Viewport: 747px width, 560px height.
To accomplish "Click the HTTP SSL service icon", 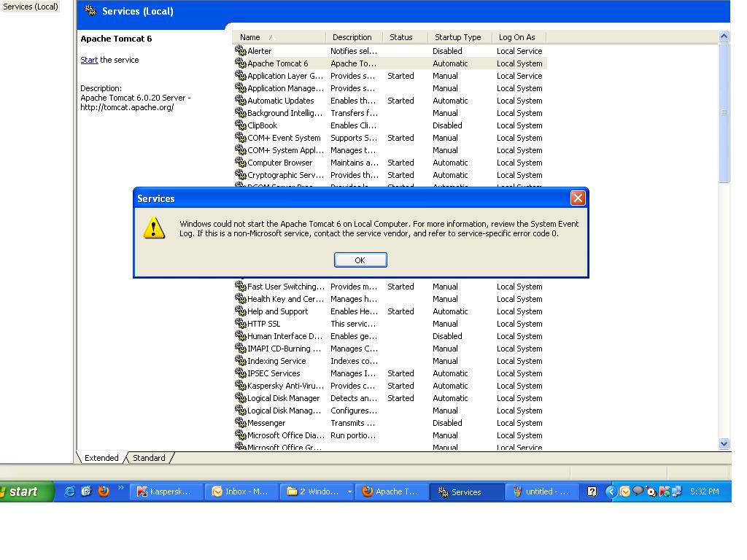I will click(x=241, y=323).
